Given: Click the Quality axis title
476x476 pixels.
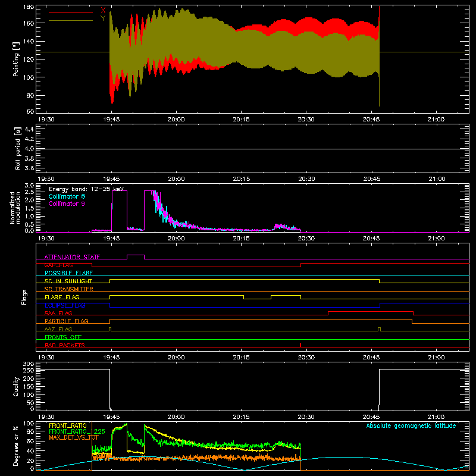Looking at the screenshot, I should [x=16, y=386].
